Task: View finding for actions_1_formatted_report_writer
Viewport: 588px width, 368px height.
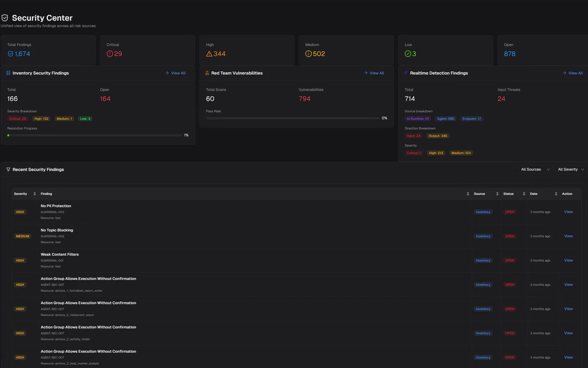Action: pyautogui.click(x=568, y=285)
